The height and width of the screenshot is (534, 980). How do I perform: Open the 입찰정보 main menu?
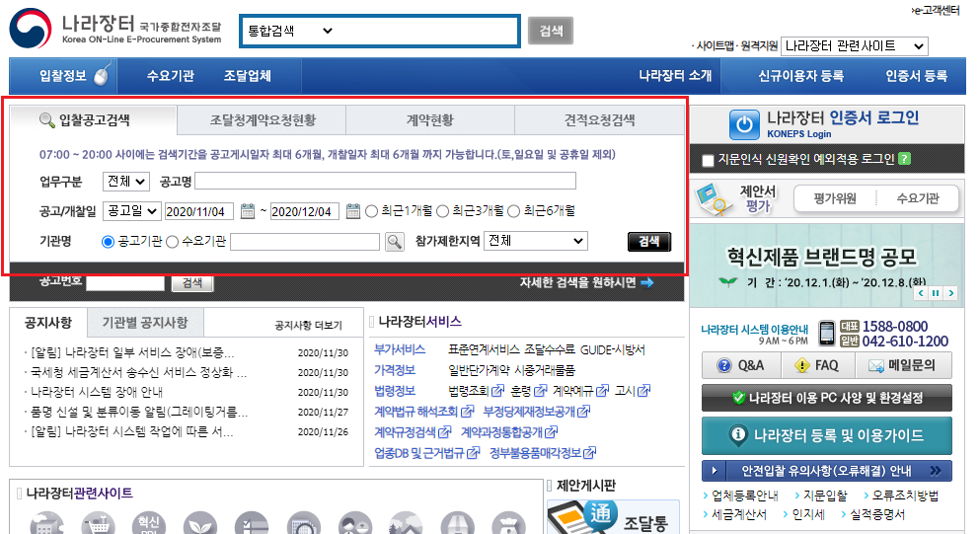[x=63, y=76]
